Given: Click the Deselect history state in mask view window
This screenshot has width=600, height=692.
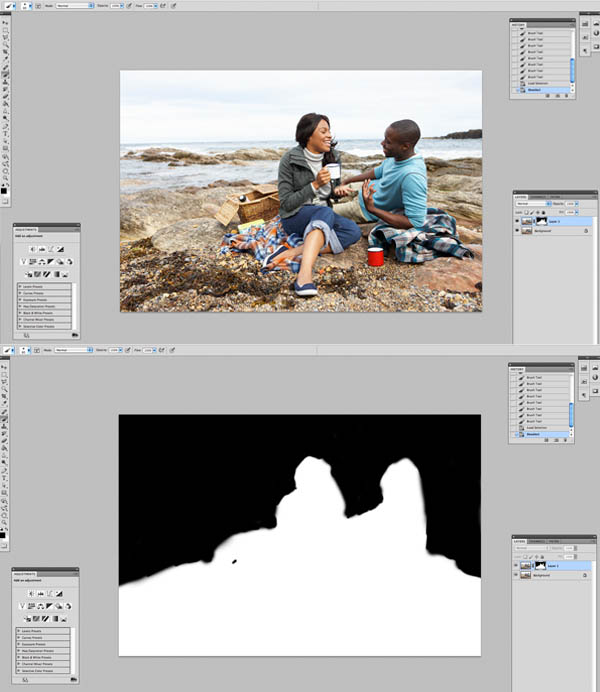Looking at the screenshot, I should click(535, 435).
